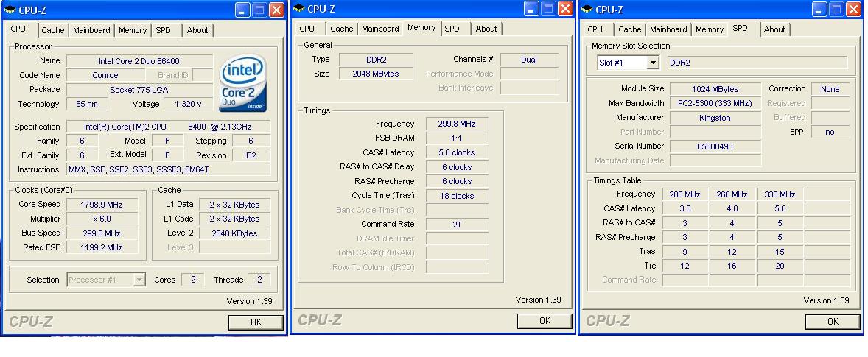Click the Instructions field listing MMX, SSE
This screenshot has width=868, height=357.
[168, 169]
